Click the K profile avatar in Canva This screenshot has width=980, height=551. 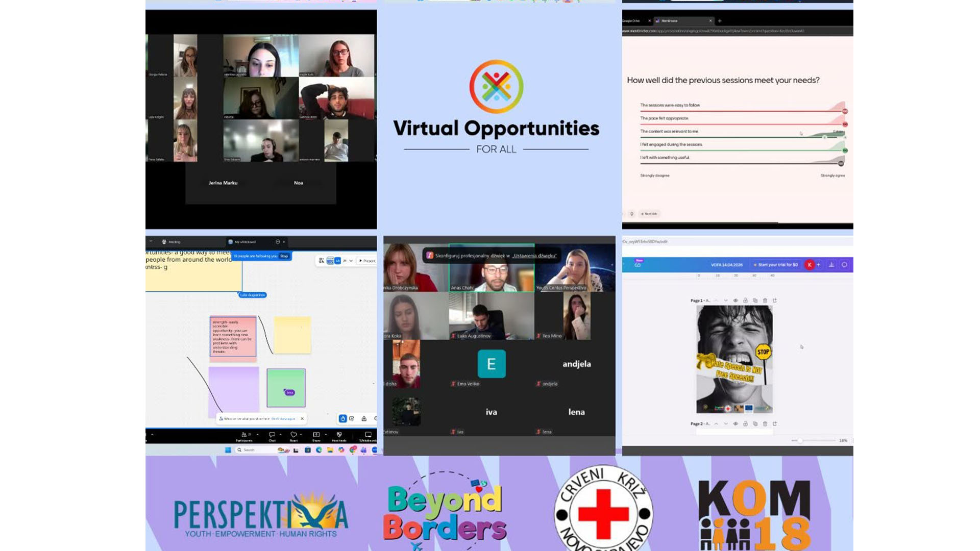(810, 265)
